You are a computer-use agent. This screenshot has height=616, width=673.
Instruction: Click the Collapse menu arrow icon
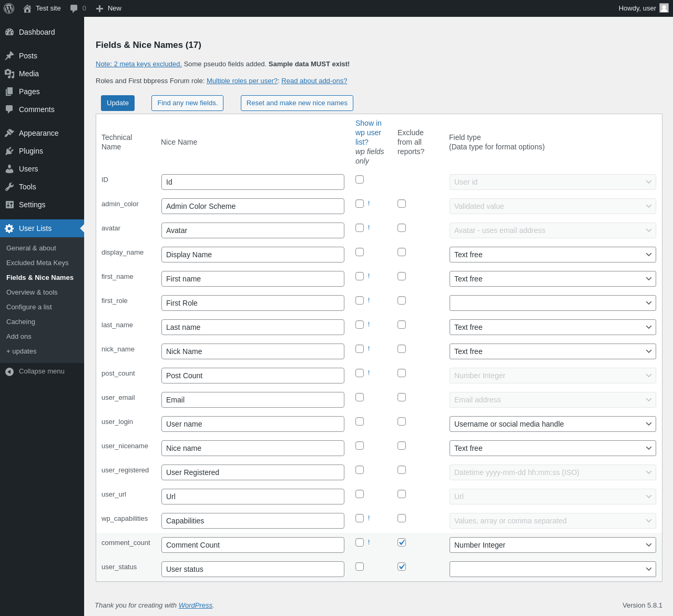[9, 371]
